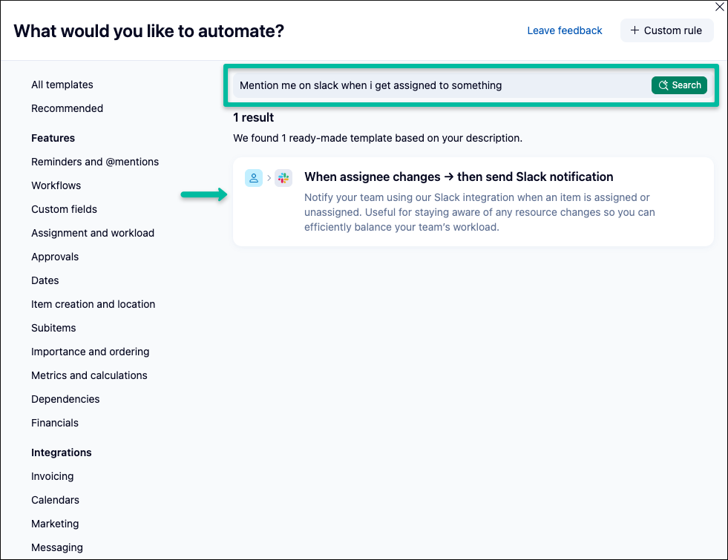Click the Slack logo icon in template
Screen dimensions: 728x560
pyautogui.click(x=283, y=178)
